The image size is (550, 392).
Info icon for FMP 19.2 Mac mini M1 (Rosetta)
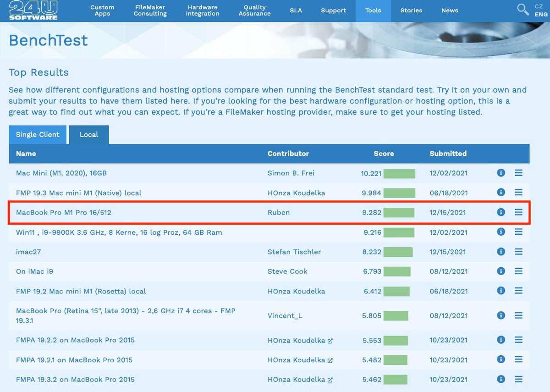[x=501, y=291]
